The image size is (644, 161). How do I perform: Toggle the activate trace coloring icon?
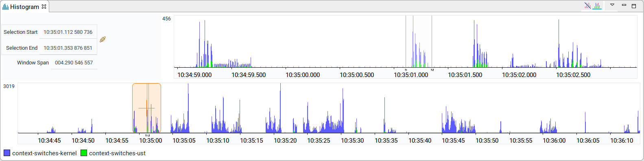tap(597, 6)
